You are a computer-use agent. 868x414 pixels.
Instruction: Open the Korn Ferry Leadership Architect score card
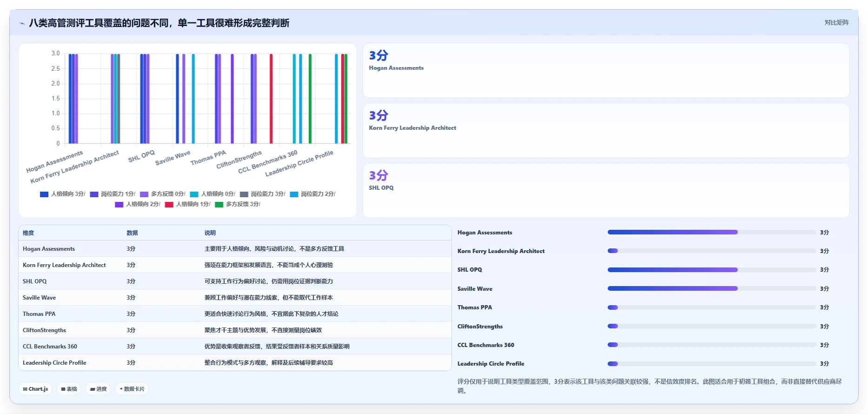point(606,131)
